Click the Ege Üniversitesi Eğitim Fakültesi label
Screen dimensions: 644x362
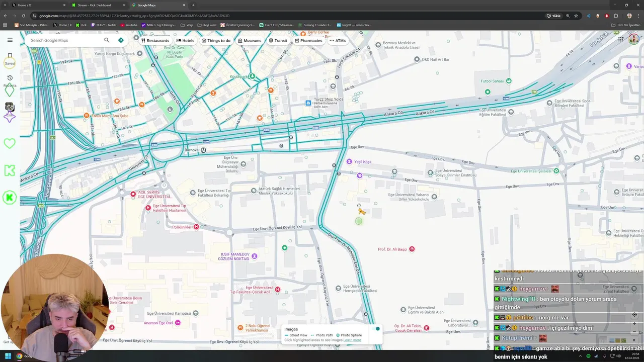point(493,112)
